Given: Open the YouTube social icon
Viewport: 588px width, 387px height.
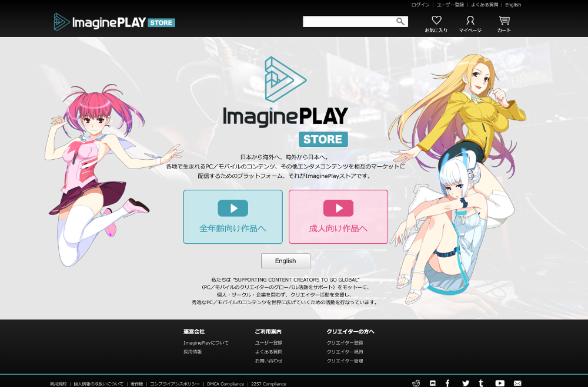Looking at the screenshot, I should click(500, 383).
